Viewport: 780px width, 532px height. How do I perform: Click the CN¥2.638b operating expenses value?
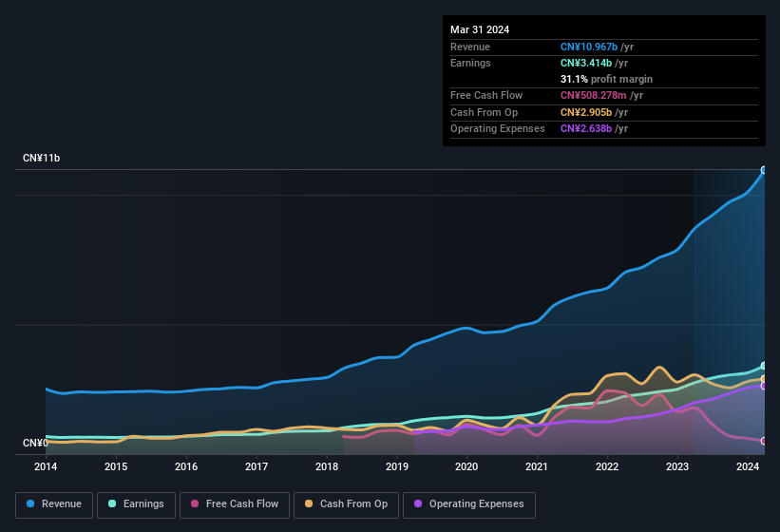586,128
